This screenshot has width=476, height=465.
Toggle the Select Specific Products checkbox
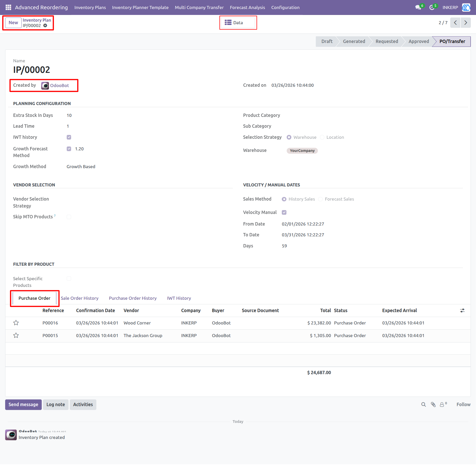(x=69, y=279)
